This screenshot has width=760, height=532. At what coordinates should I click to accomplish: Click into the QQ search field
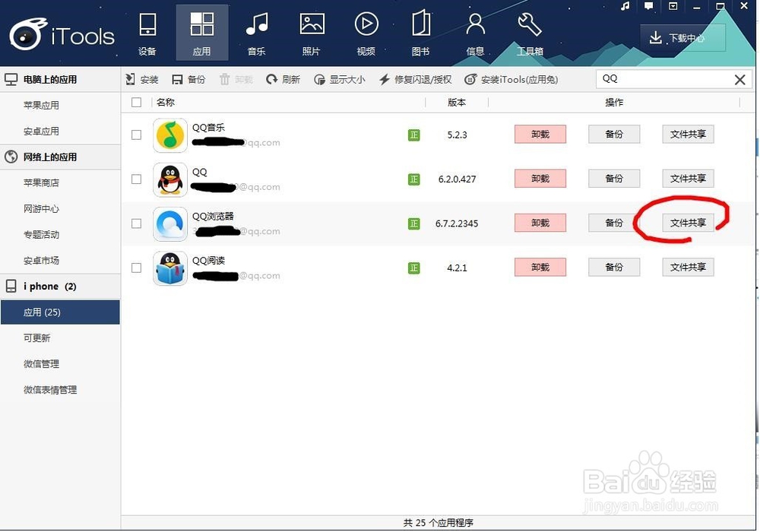point(663,79)
